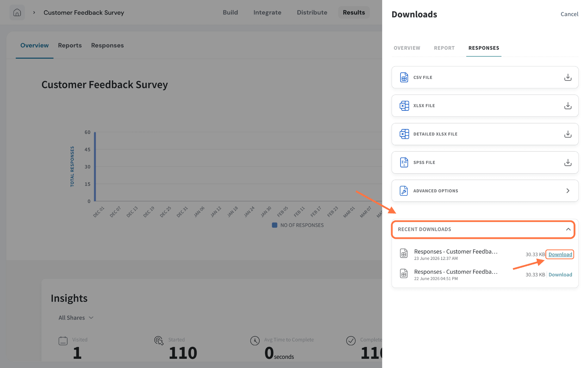Select the Reports results sub-tab
Image resolution: width=588 pixels, height=368 pixels.
[x=70, y=45]
